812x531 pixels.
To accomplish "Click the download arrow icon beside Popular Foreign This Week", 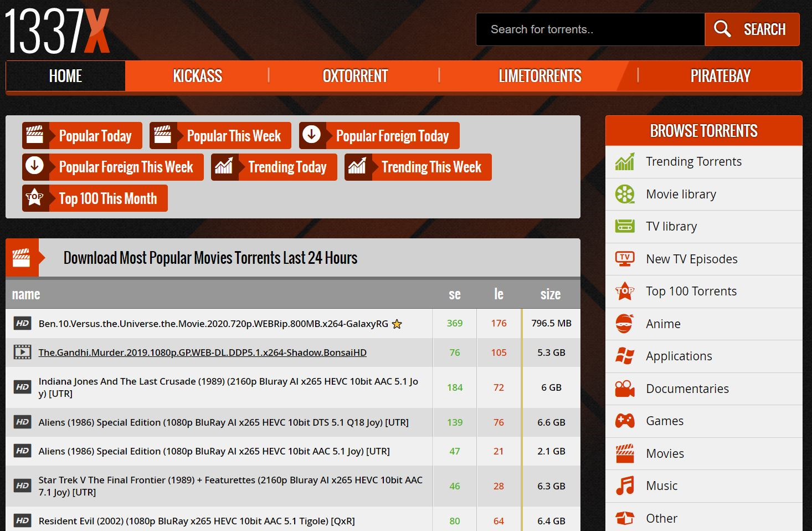I will point(35,166).
